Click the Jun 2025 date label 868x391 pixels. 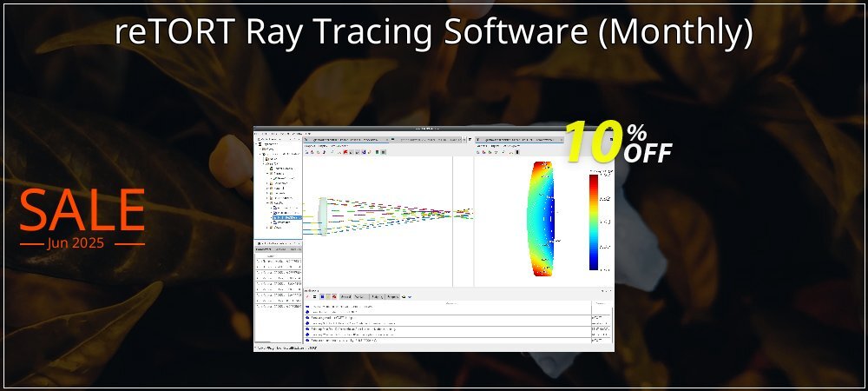coord(76,243)
